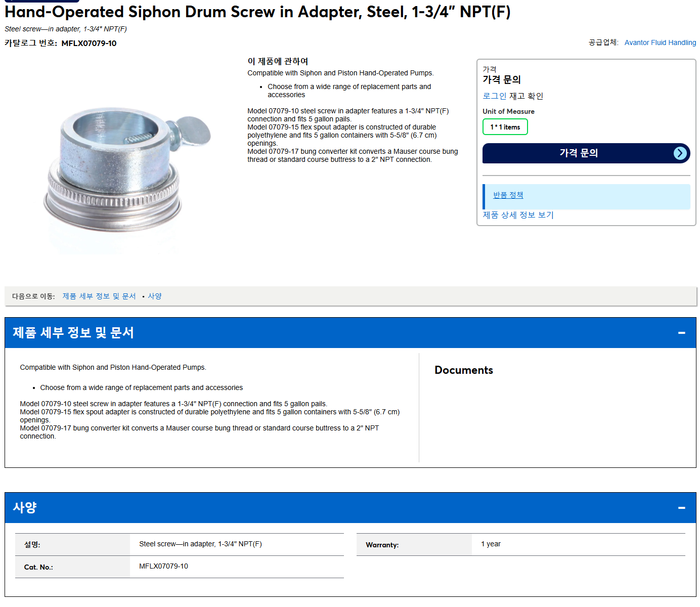Click the arrow icon on 가격 문의 button
Screen dimensions: 700x607
tap(680, 153)
